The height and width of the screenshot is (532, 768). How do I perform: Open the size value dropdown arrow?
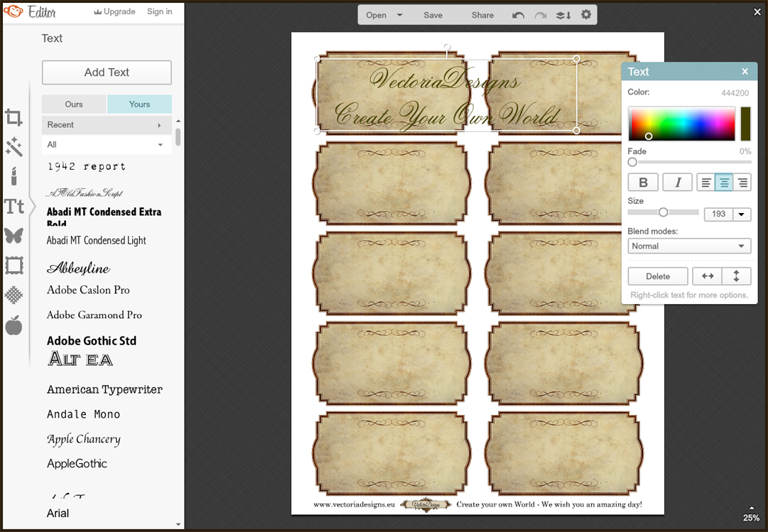742,214
